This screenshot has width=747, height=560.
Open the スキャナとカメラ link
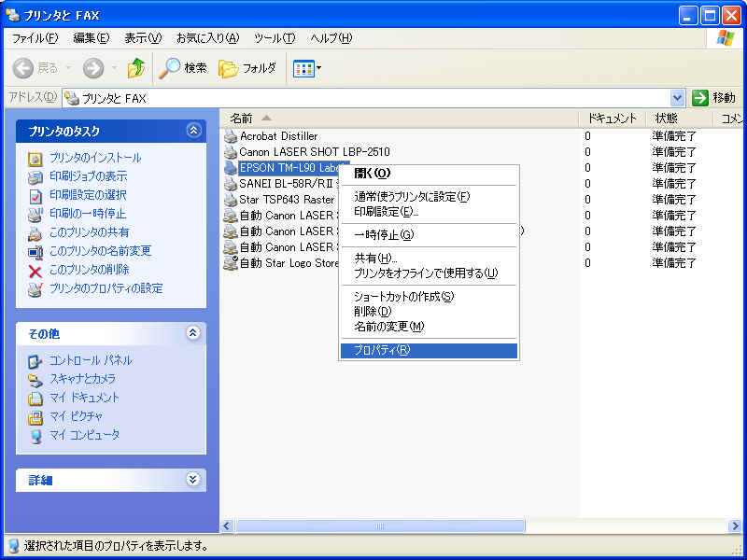point(82,379)
